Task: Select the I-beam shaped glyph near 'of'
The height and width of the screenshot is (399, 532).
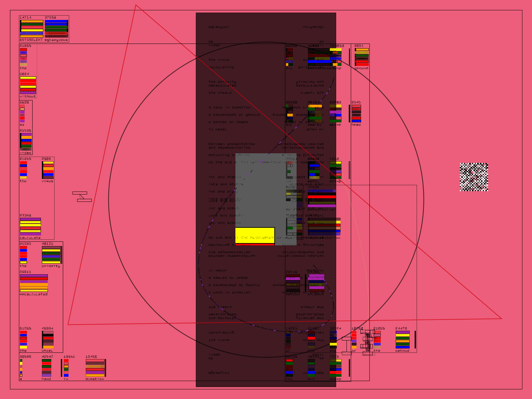Action: pos(346,346)
